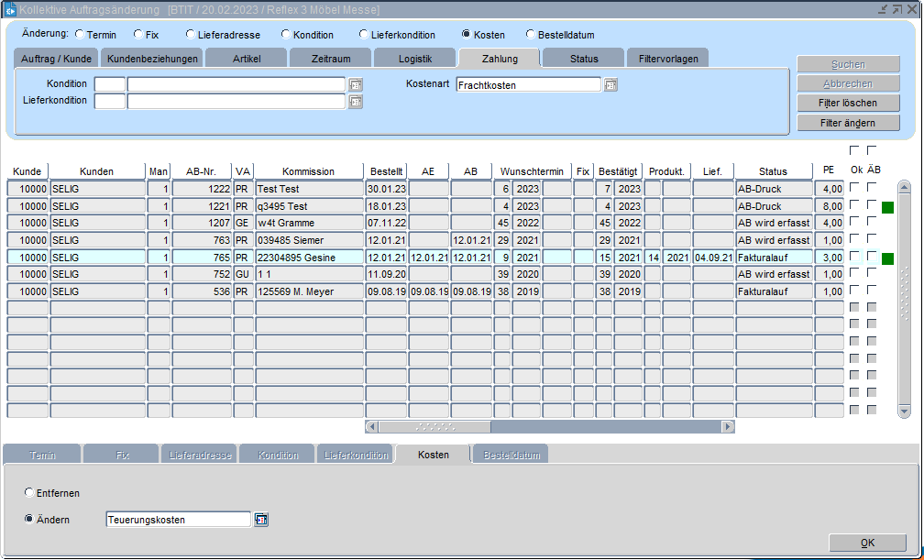Open Kostenart value list icon beside Frachtkosten

point(610,84)
